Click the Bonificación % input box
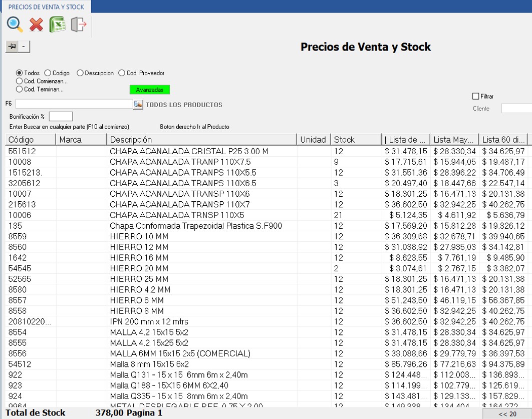Image resolution: width=532 pixels, height=419 pixels. pos(61,117)
